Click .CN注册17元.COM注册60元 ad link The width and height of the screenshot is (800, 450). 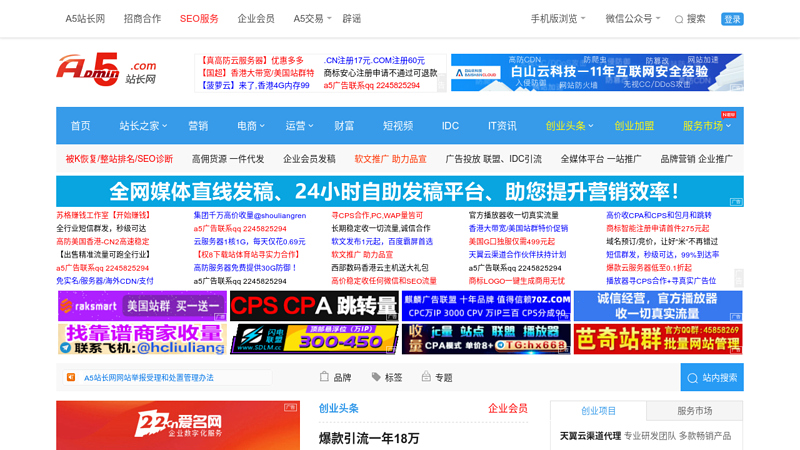pos(374,60)
